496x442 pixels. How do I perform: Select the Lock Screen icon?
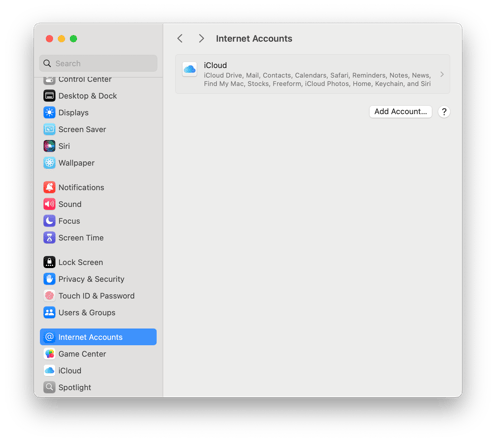pos(49,262)
